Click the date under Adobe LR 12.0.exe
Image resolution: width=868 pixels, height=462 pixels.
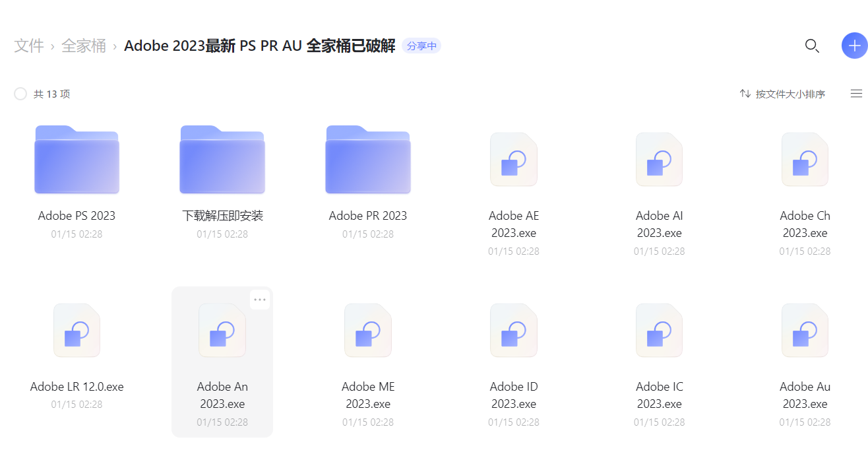click(77, 405)
